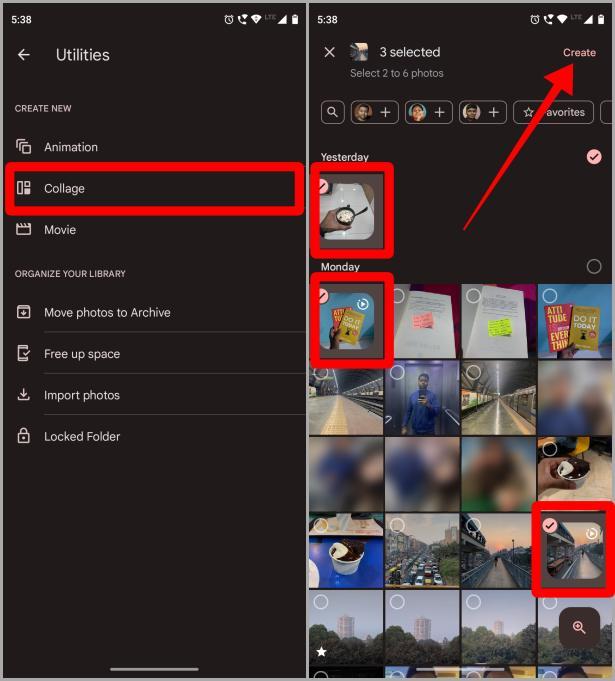Tap motion photo icon on selected books thumbnail

pyautogui.click(x=362, y=304)
